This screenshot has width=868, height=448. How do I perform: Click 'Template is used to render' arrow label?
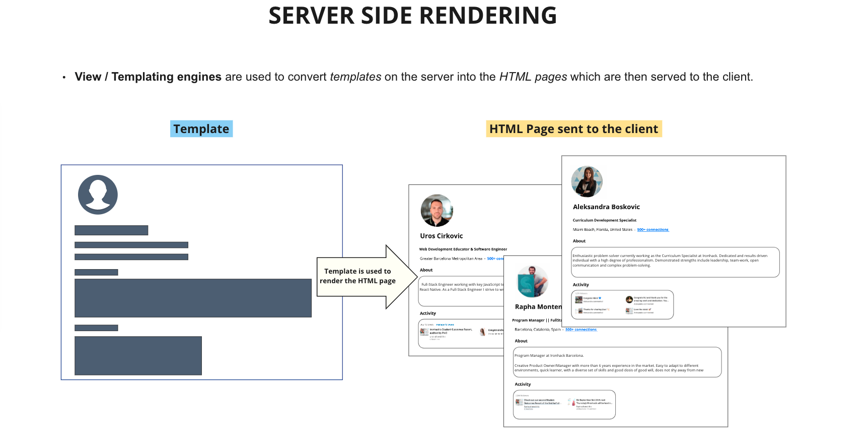357,276
